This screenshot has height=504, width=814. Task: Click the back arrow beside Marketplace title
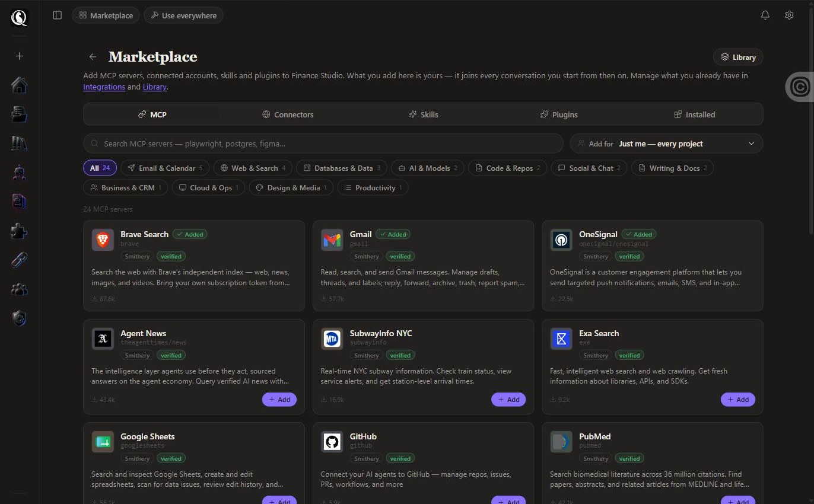click(x=93, y=57)
